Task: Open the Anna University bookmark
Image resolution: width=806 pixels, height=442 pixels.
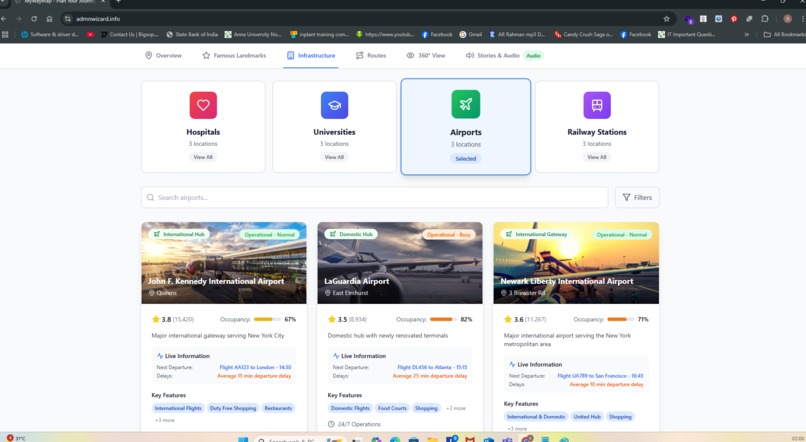Action: (x=252, y=34)
